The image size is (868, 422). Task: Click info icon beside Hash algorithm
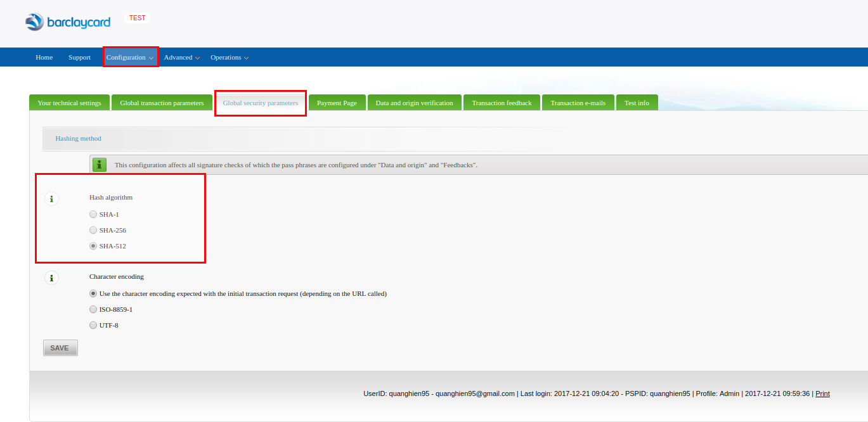coord(51,199)
